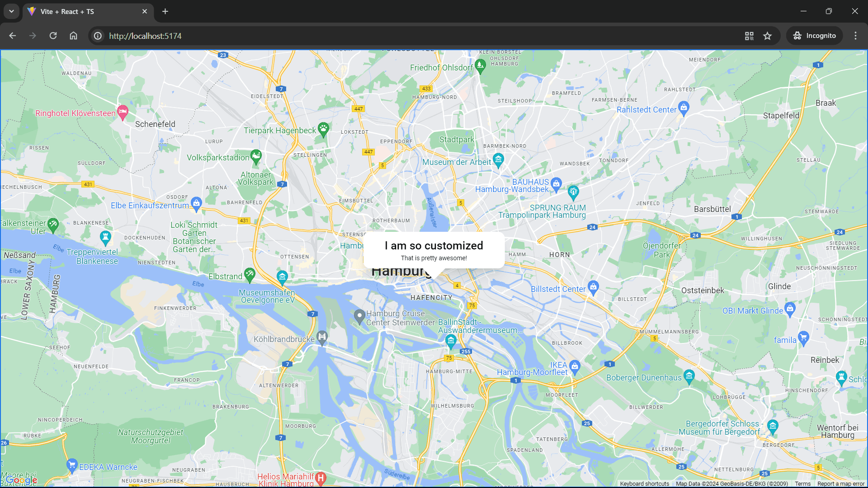
Task: Open a new browser tab
Action: click(x=165, y=11)
